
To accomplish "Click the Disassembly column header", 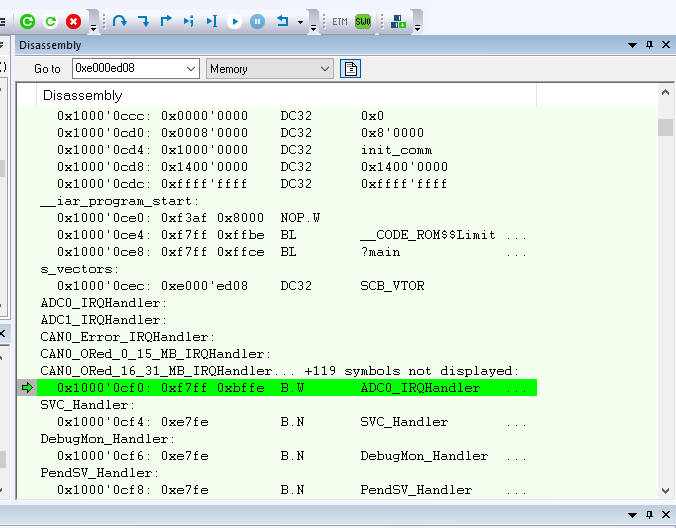I will (287, 95).
